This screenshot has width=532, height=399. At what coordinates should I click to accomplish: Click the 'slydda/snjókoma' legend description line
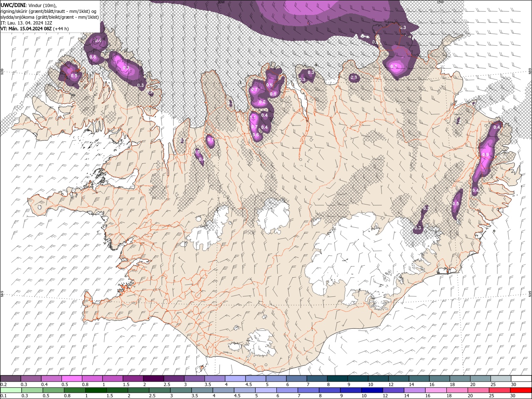pos(50,17)
